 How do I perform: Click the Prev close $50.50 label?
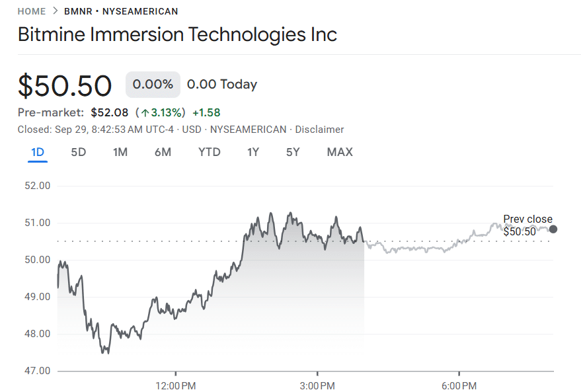tap(527, 225)
